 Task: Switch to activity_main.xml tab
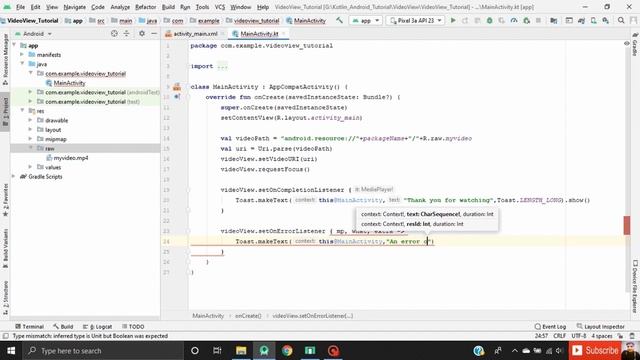195,34
